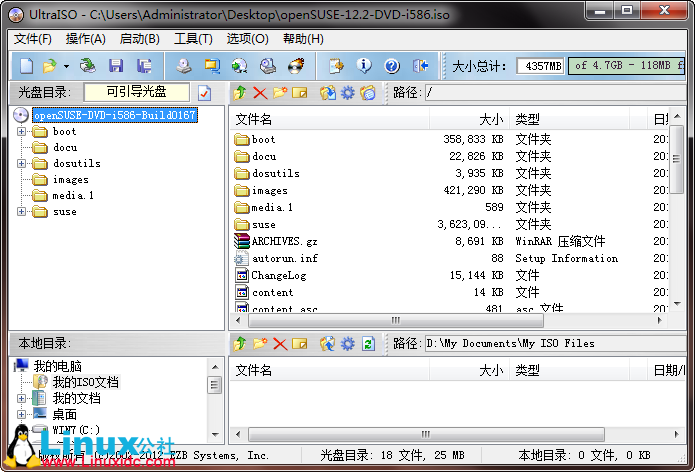
Task: Select openSUSE-DVD-i586-Build0167 root node
Action: 115,115
